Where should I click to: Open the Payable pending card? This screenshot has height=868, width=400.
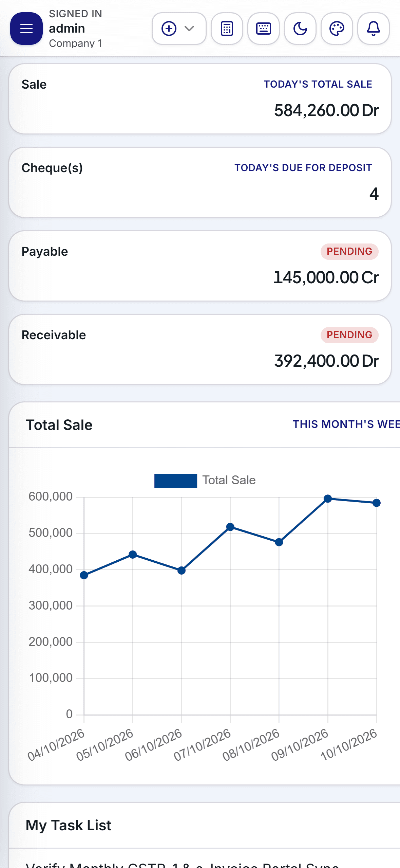click(x=200, y=266)
